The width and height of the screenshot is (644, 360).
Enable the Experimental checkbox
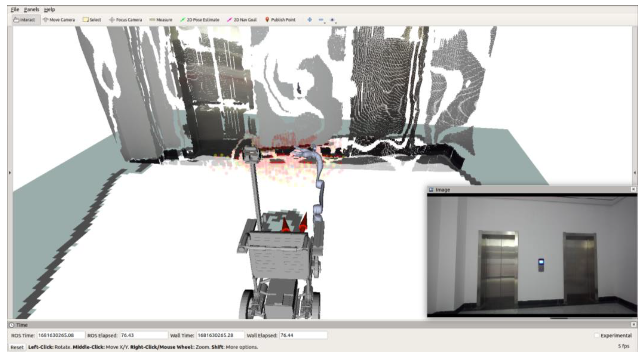(x=597, y=335)
